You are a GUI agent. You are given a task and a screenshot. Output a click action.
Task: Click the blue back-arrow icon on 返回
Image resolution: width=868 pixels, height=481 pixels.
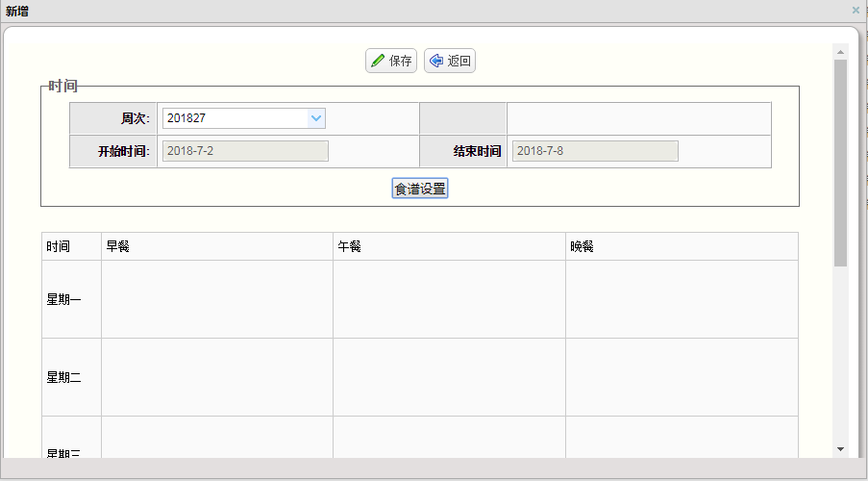click(x=436, y=61)
